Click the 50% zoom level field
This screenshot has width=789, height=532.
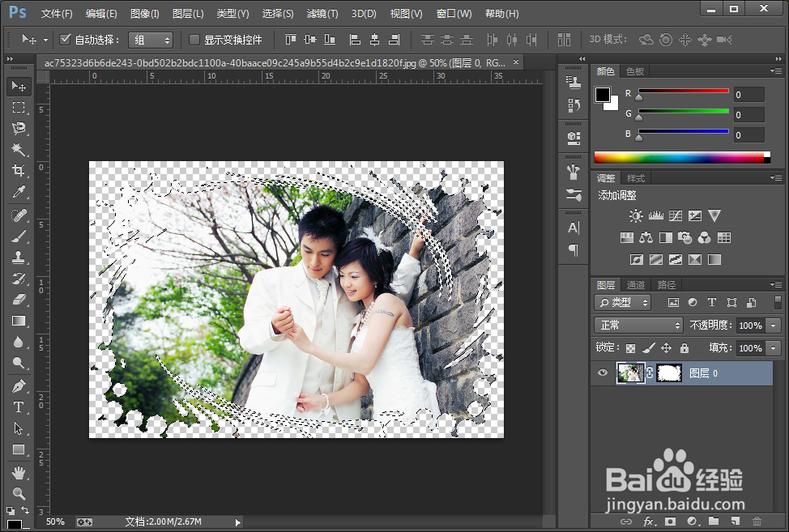[x=55, y=522]
